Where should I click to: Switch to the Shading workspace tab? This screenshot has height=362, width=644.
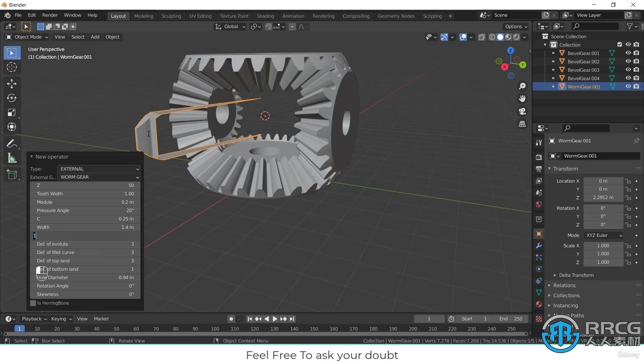[x=265, y=16]
